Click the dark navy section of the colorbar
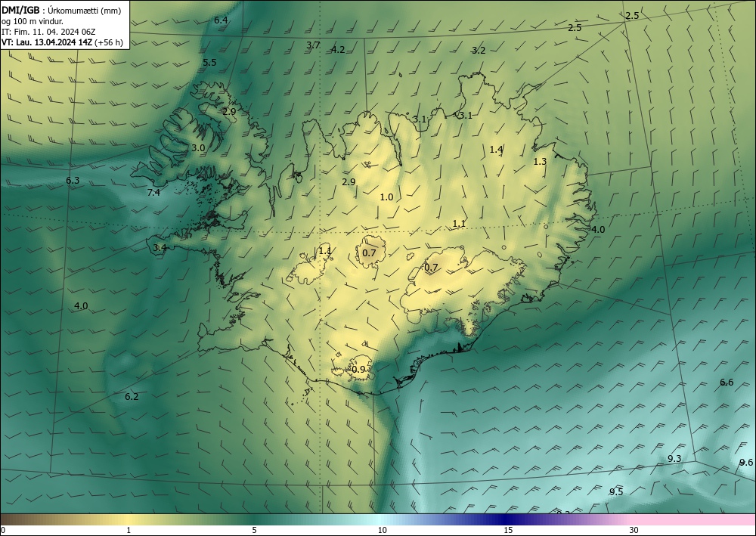This screenshot has width=756, height=536. (x=507, y=519)
